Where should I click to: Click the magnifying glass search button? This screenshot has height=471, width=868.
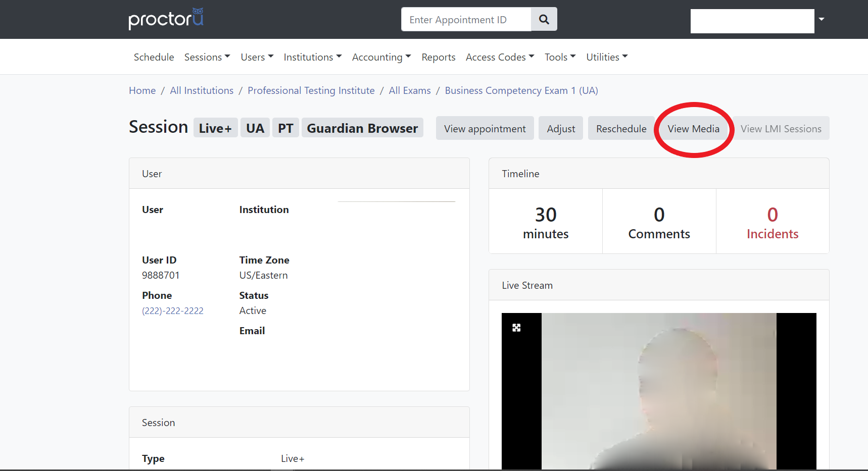544,19
